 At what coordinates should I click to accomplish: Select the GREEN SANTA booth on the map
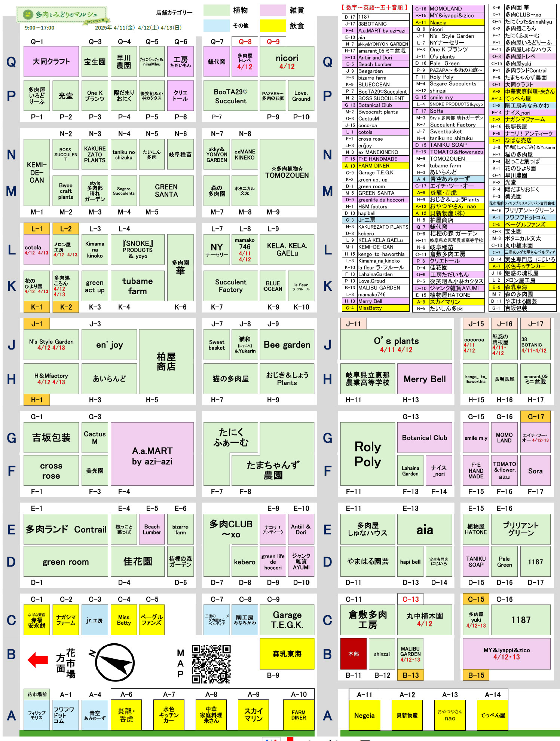tap(166, 190)
